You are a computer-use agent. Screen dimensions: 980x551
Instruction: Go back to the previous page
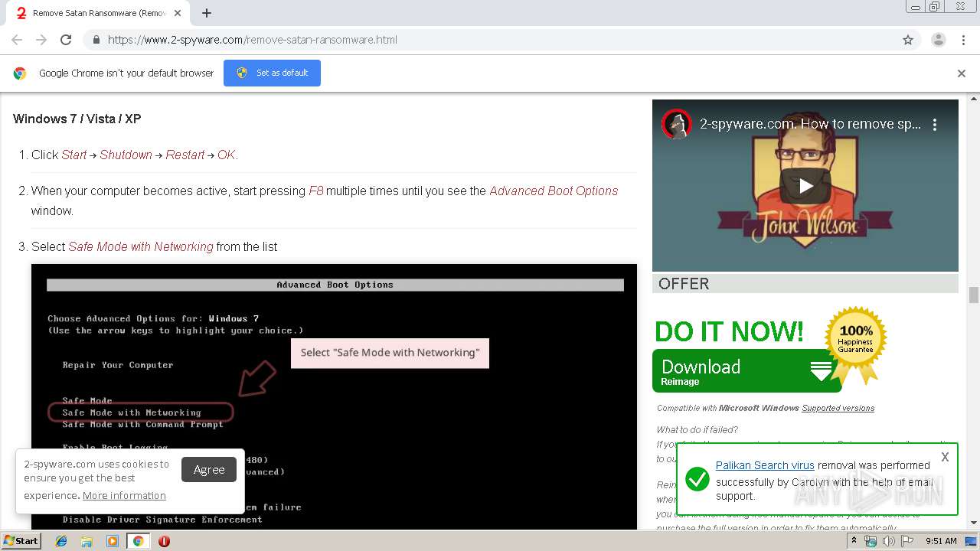pyautogui.click(x=17, y=40)
